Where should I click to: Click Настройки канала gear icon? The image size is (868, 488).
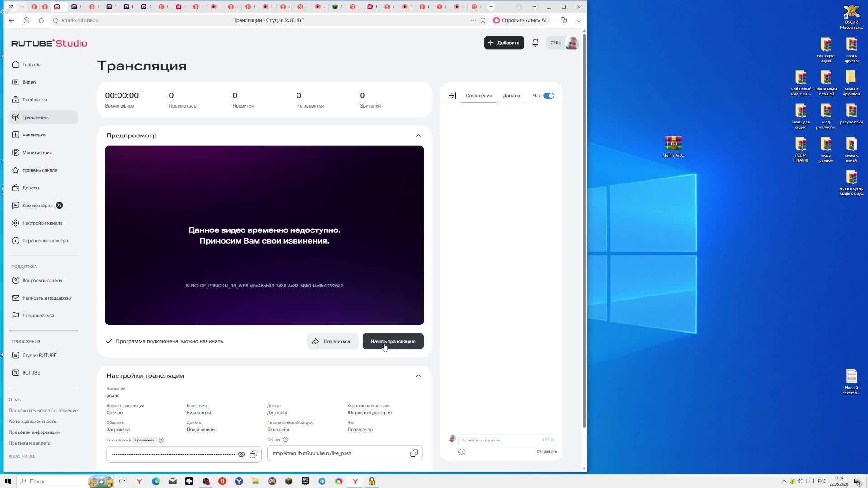(x=15, y=223)
